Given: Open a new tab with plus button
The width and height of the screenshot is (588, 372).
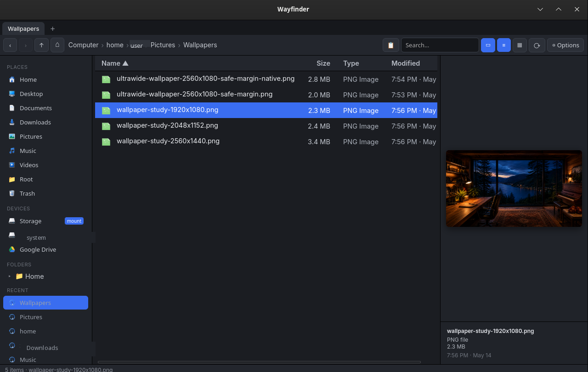Looking at the screenshot, I should (x=53, y=28).
